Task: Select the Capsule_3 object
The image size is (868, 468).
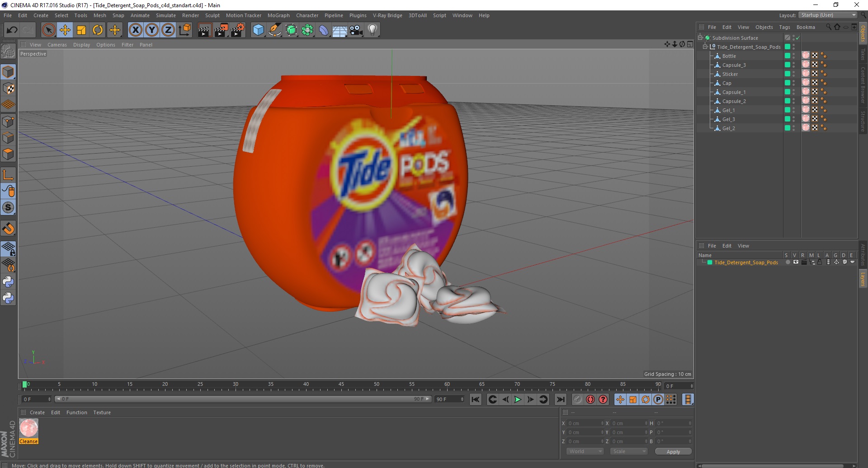Action: click(x=734, y=65)
